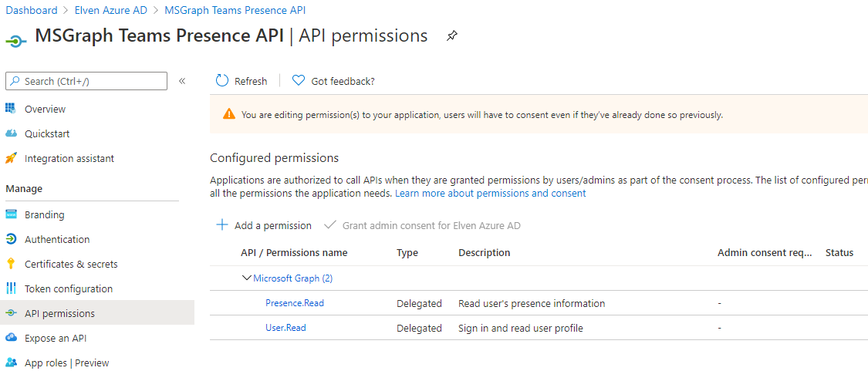The height and width of the screenshot is (371, 868).
Task: Click the Description column header
Action: click(485, 252)
